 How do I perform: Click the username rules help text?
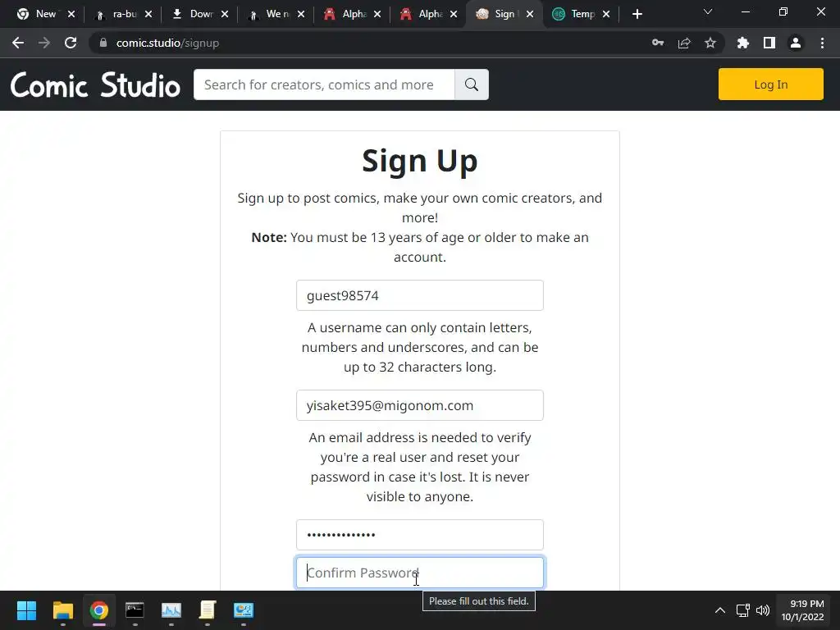click(419, 347)
